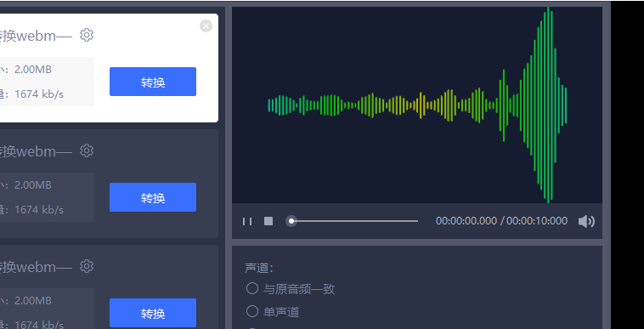Click the green audio waveform preview
The height and width of the screenshot is (329, 644).
(417, 105)
